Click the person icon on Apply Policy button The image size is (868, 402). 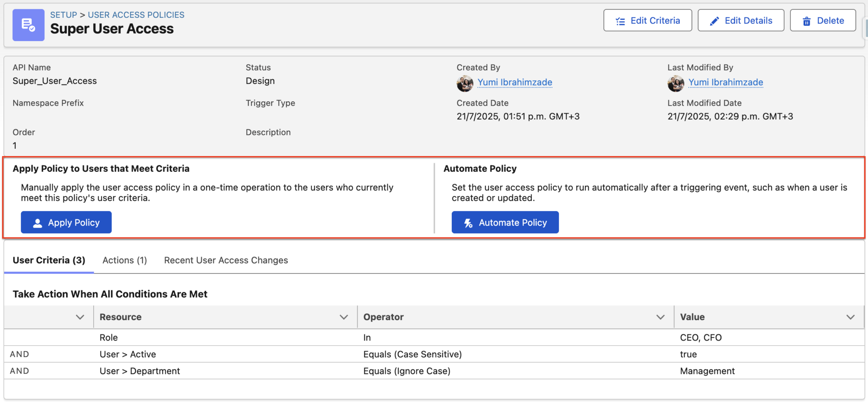38,222
